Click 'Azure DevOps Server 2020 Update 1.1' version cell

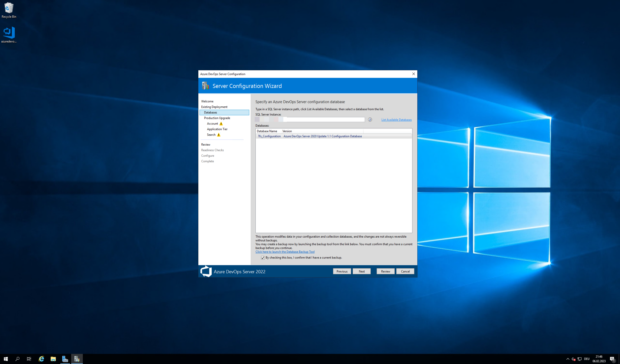[323, 136]
